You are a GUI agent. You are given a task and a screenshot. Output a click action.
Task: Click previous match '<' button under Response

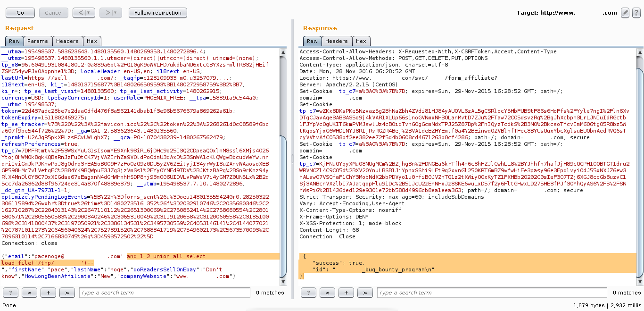point(328,293)
